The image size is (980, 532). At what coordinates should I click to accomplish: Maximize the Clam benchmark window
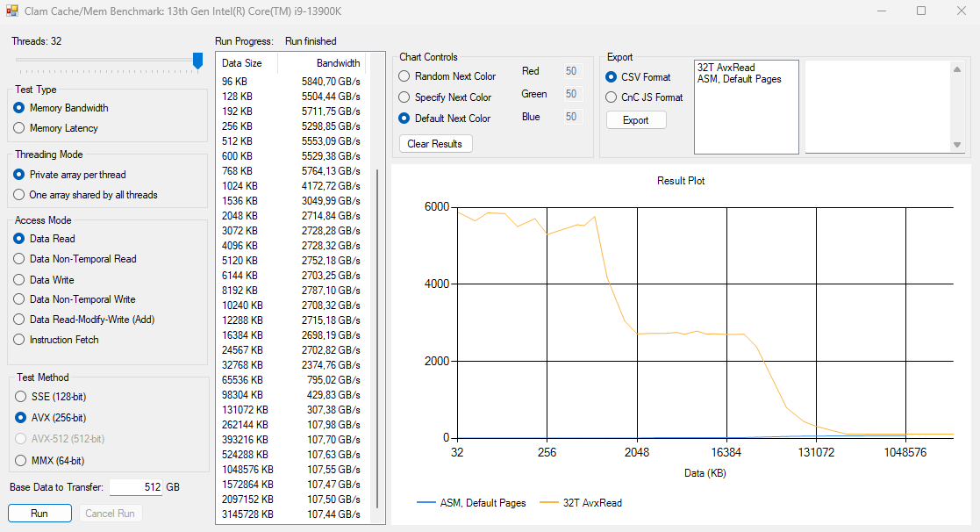[920, 11]
